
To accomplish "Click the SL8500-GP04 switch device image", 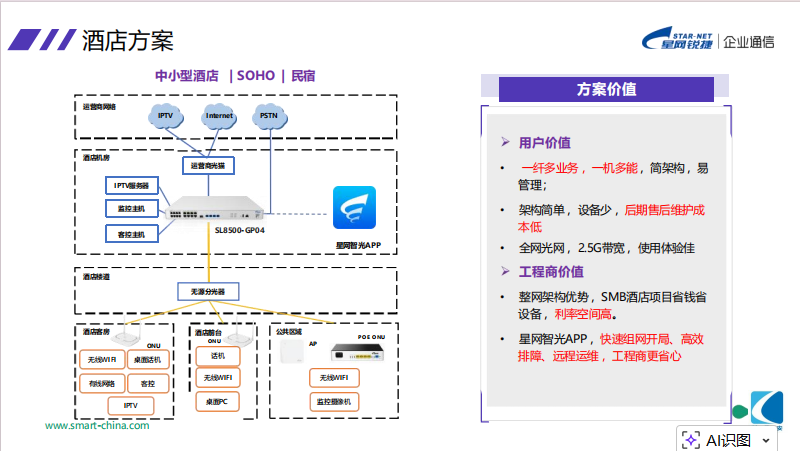I will (x=215, y=209).
